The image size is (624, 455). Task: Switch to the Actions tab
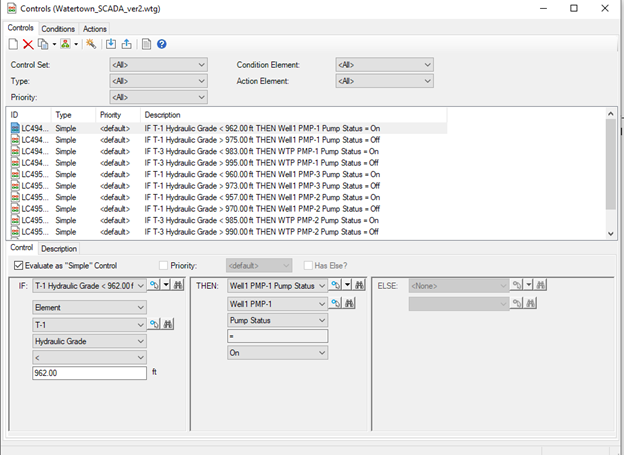pyautogui.click(x=94, y=29)
